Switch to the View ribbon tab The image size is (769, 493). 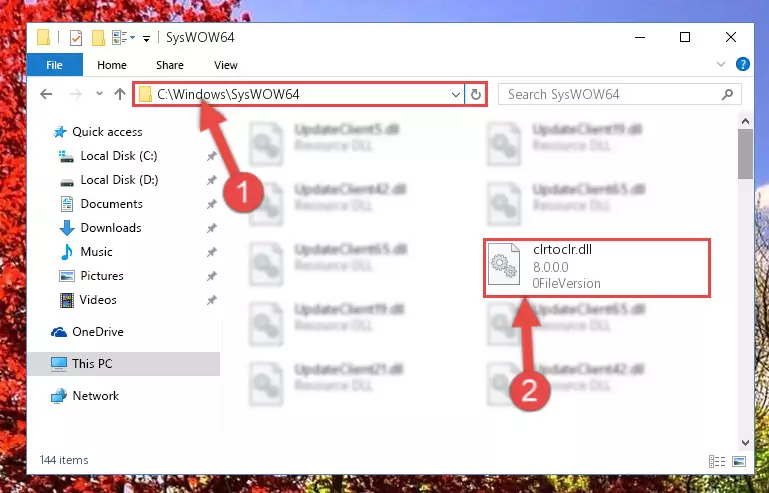coord(226,65)
